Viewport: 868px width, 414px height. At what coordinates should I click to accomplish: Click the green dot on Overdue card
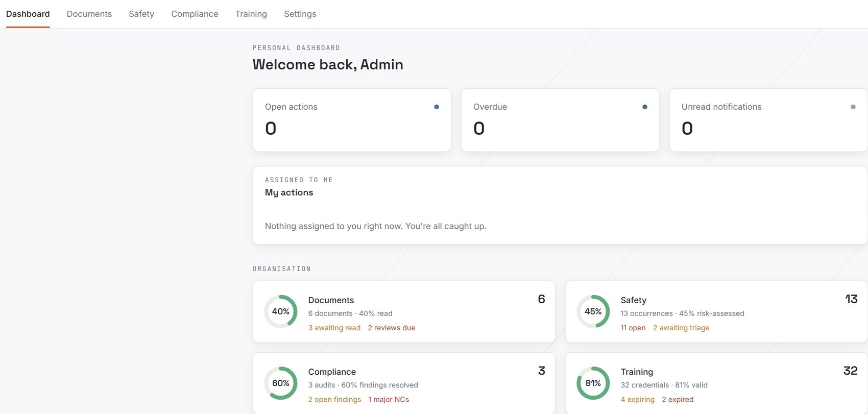tap(645, 107)
